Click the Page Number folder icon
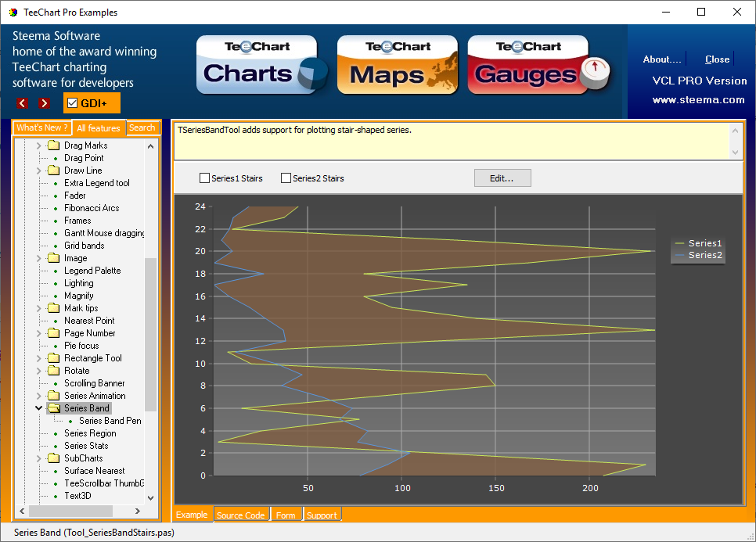This screenshot has width=756, height=542. click(x=53, y=333)
